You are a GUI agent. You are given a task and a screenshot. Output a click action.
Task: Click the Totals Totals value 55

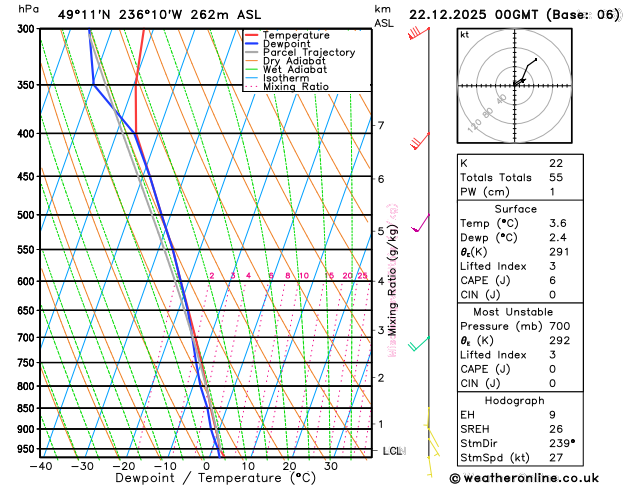click(556, 177)
